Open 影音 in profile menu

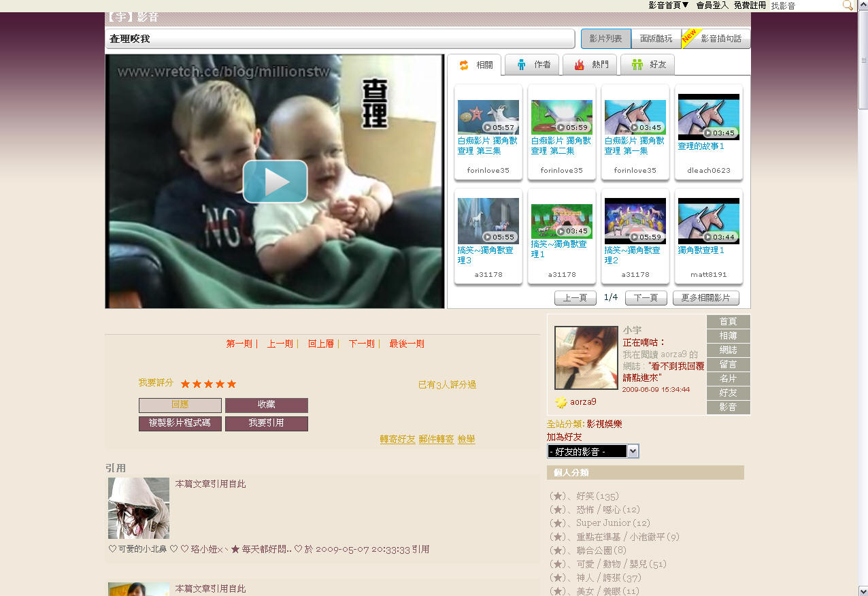pos(729,408)
